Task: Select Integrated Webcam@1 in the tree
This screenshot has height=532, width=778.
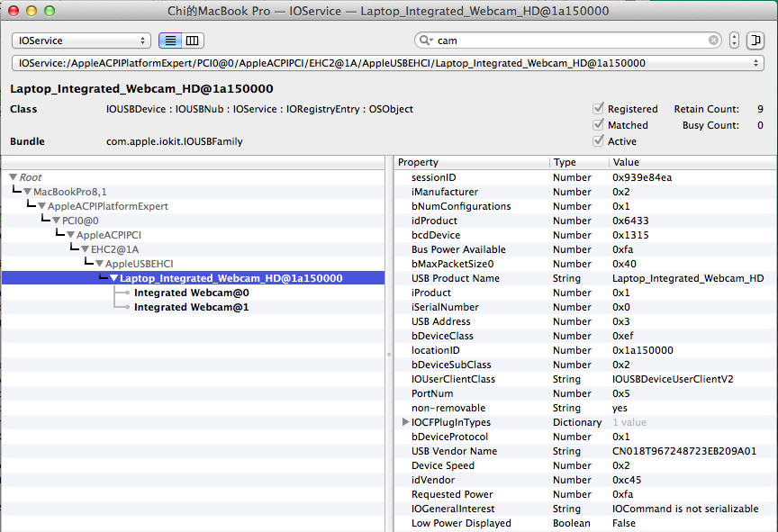Action: click(191, 307)
